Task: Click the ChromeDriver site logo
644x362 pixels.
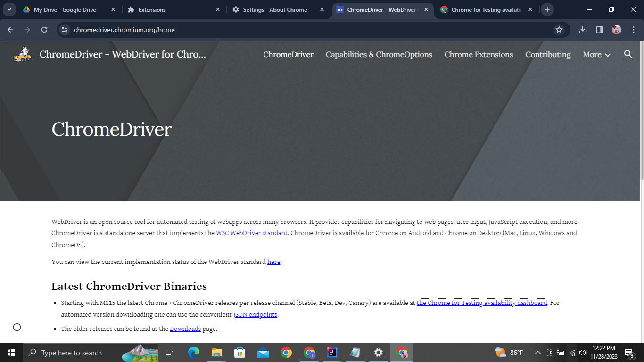Action: (x=22, y=54)
